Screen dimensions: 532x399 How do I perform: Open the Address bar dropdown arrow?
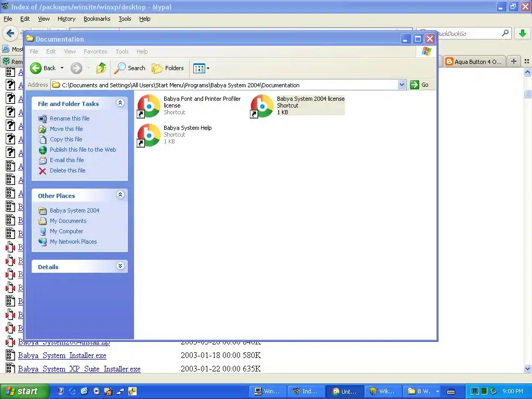[402, 85]
